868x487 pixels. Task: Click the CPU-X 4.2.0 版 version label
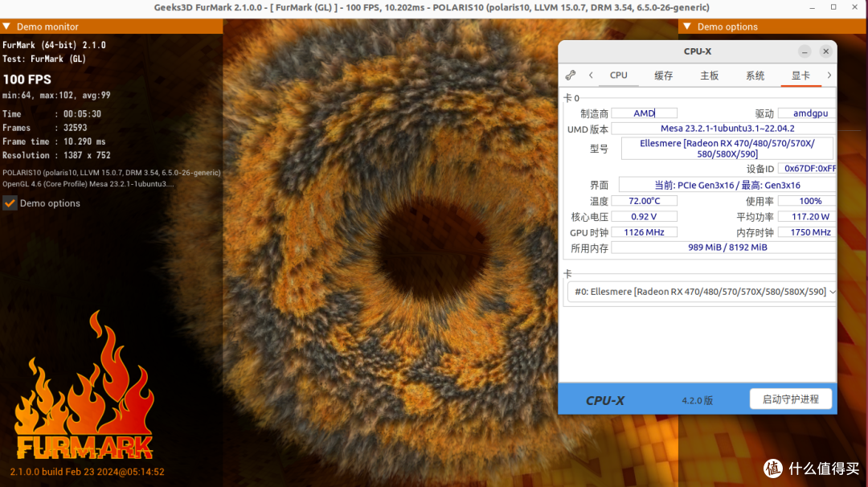[x=697, y=400]
